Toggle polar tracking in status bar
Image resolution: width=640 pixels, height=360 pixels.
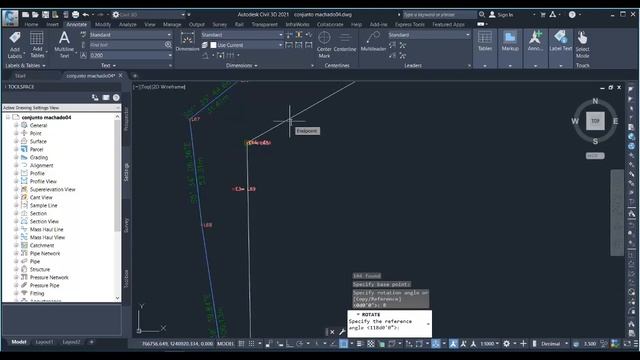(x=300, y=344)
